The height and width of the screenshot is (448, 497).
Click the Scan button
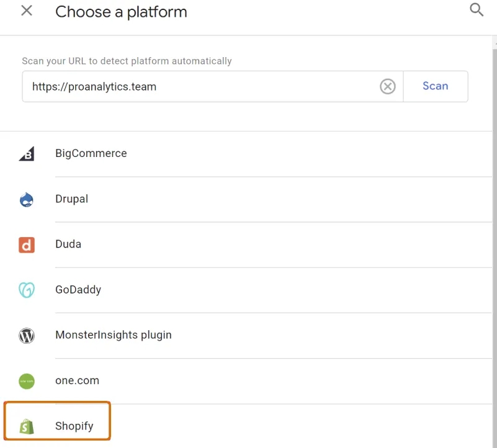[x=435, y=86]
